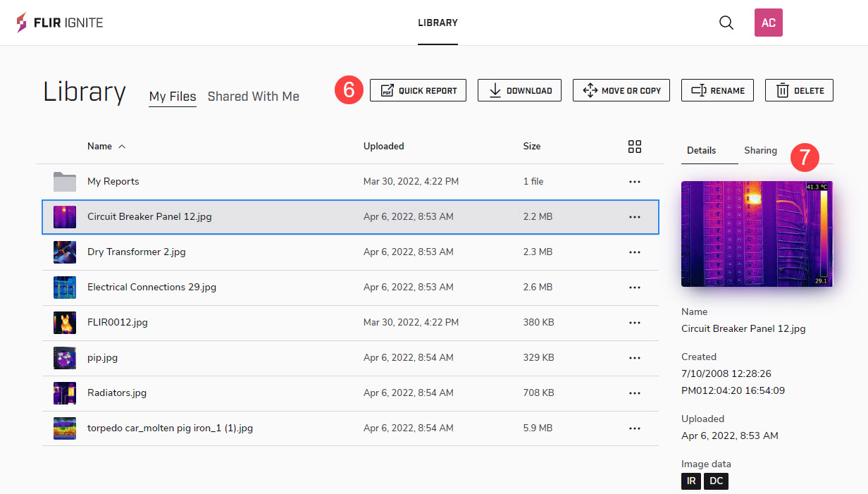Open the My Reports folder

[x=113, y=182]
